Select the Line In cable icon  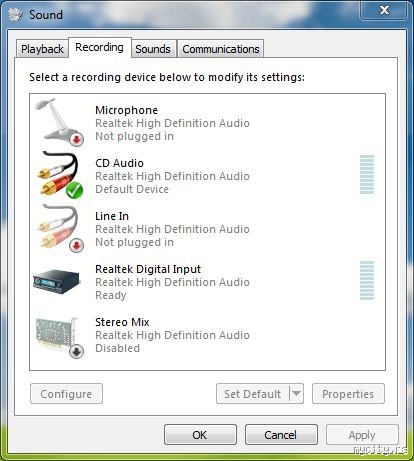pos(59,228)
